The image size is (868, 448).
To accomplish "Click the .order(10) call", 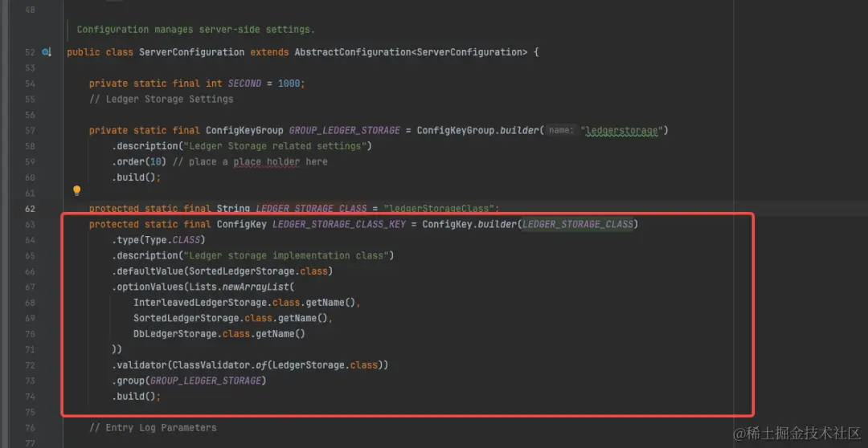I will (139, 161).
